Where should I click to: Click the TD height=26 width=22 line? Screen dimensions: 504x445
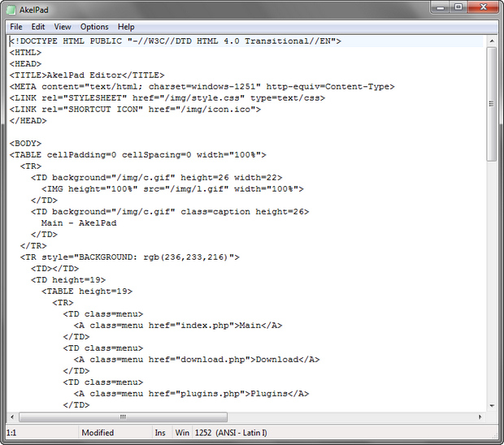[x=157, y=178]
